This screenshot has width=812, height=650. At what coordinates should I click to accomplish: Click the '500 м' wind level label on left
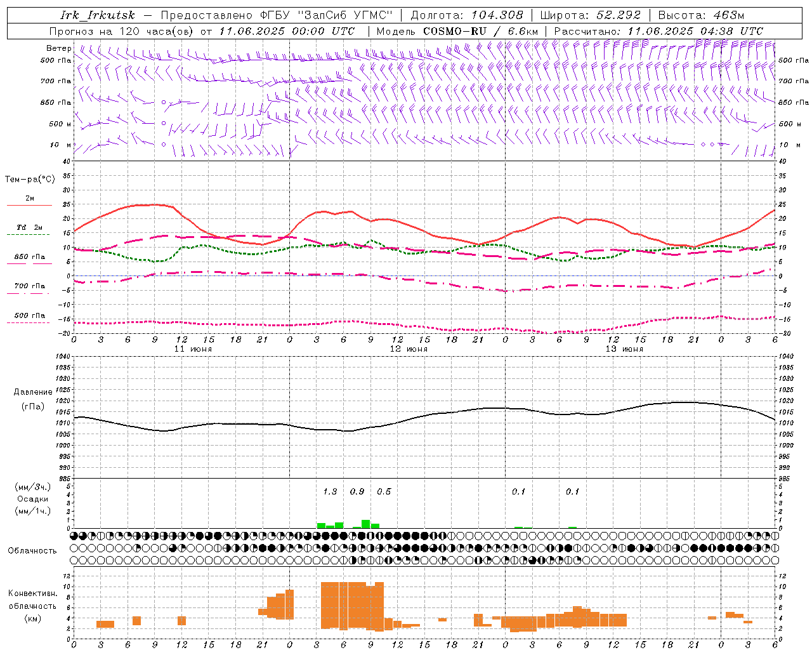click(x=60, y=124)
